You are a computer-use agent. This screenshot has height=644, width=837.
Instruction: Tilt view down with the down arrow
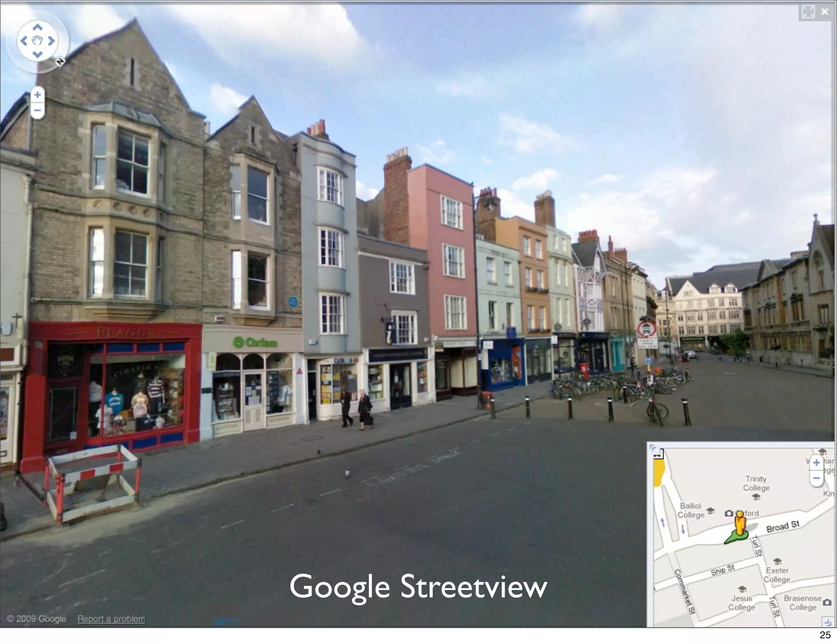[x=37, y=54]
